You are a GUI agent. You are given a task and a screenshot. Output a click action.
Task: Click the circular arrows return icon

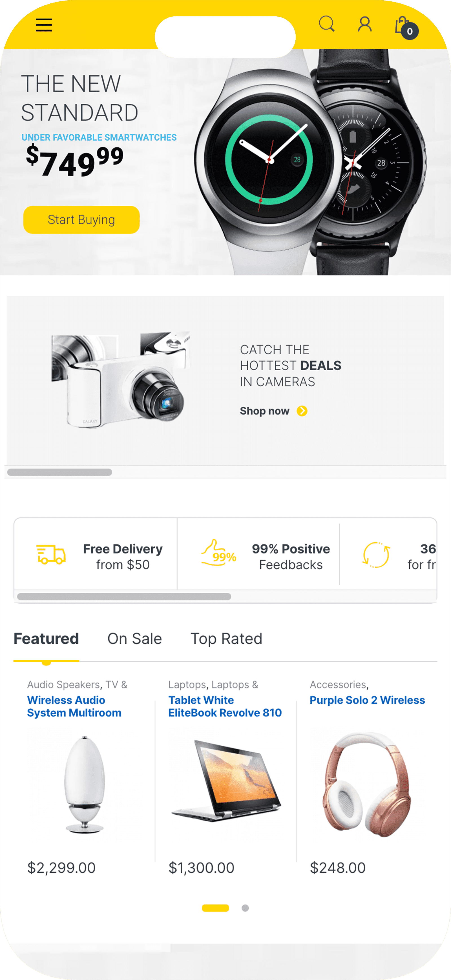(376, 555)
